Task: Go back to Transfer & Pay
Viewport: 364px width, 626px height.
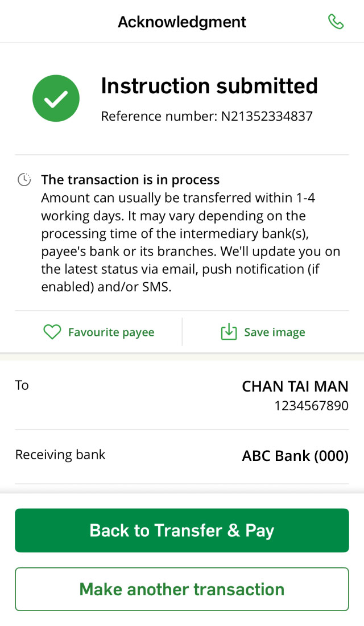Action: pos(182,530)
